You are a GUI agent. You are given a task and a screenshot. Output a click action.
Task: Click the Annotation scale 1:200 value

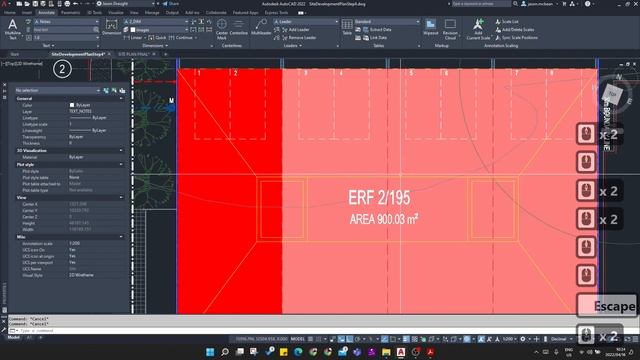[74, 243]
